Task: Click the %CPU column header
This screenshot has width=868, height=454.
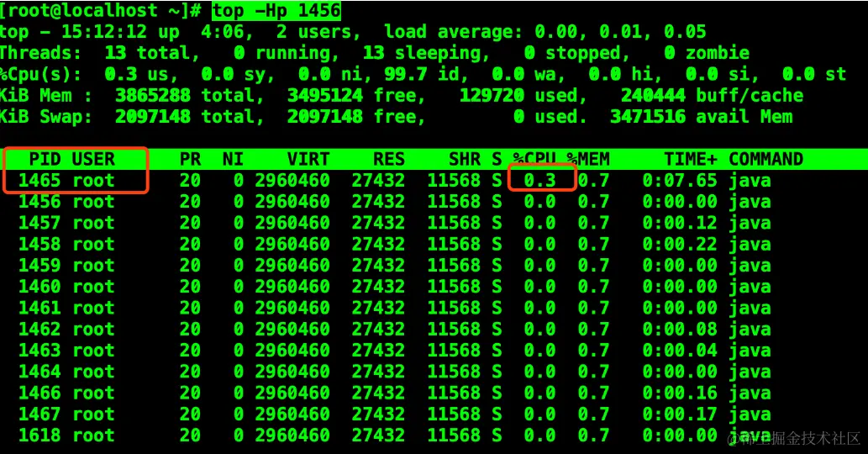Action: (534, 158)
